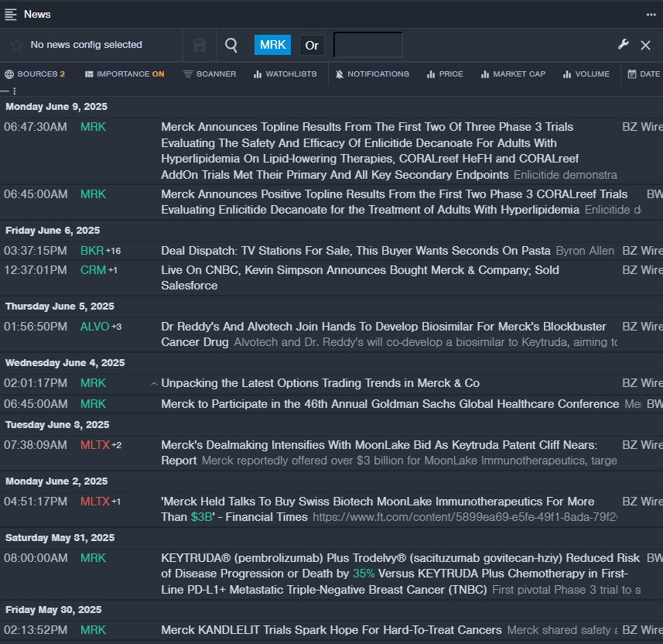
Task: Click MRK ticker on 06:47:30AM row
Action: click(x=93, y=127)
